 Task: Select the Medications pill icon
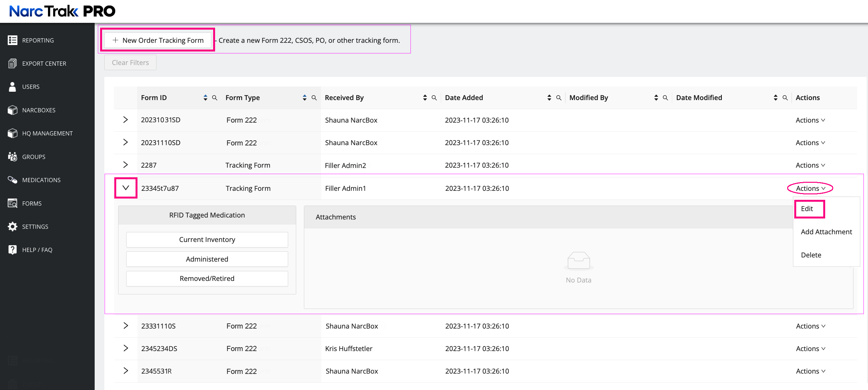[13, 180]
